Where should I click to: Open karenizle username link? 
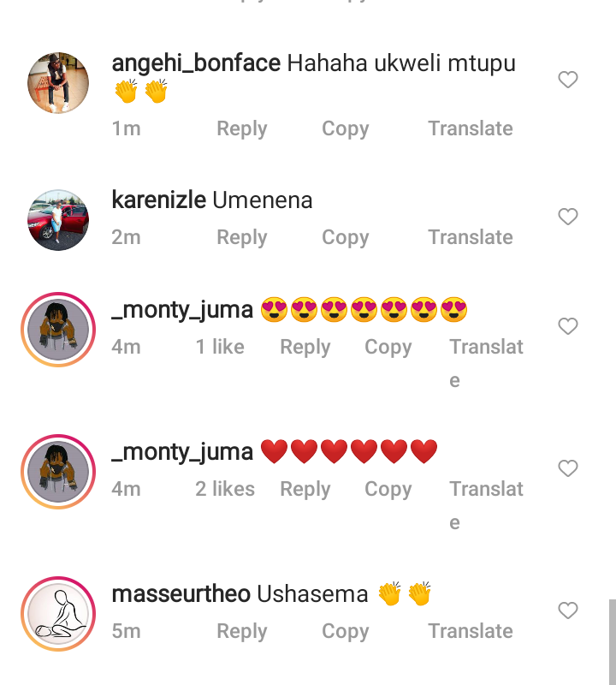coord(159,200)
